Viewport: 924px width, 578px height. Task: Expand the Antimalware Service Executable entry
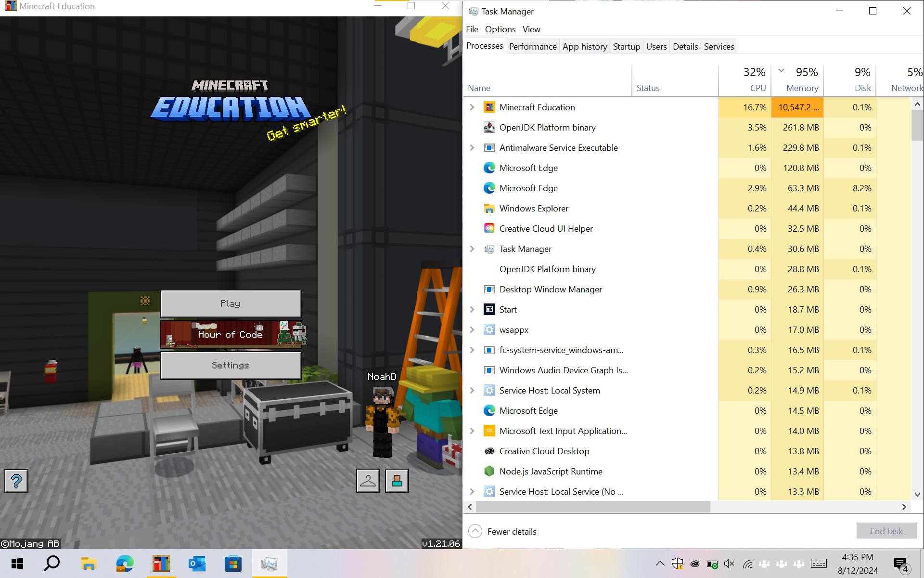click(472, 147)
